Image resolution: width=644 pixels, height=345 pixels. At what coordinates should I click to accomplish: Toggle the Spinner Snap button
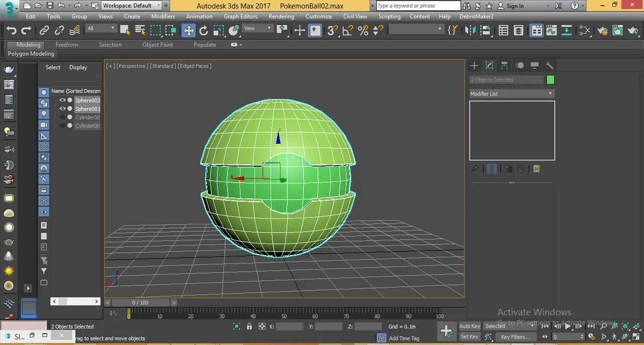(x=377, y=31)
